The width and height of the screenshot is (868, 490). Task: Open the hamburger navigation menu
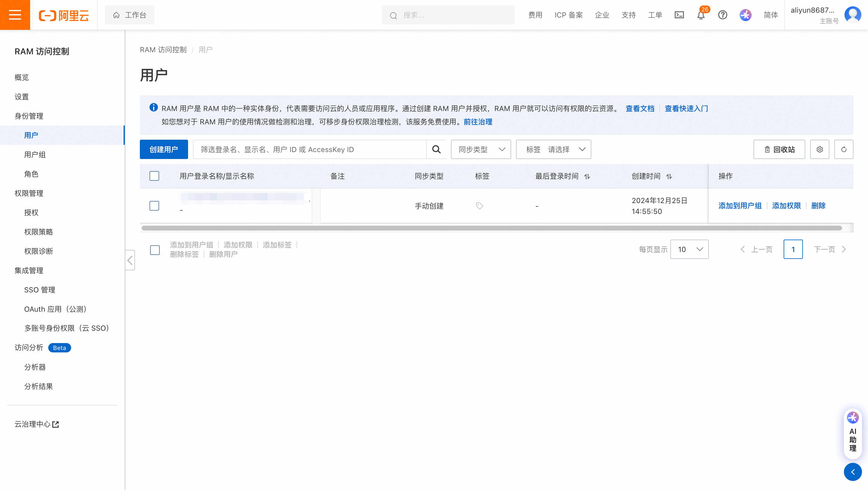pos(15,15)
